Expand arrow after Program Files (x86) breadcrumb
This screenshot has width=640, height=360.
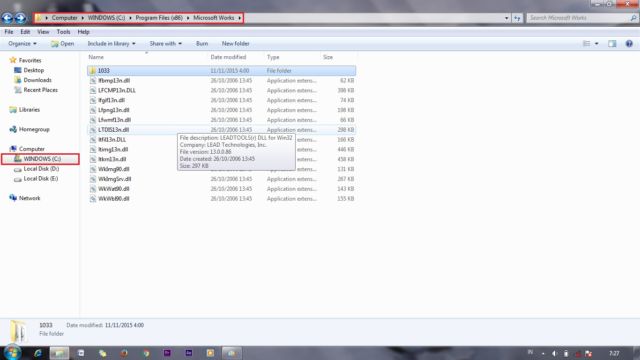coord(188,18)
